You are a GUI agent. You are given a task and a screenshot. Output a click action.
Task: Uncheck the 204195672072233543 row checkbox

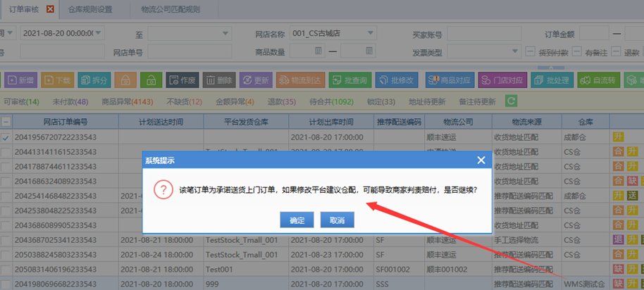[6, 138]
